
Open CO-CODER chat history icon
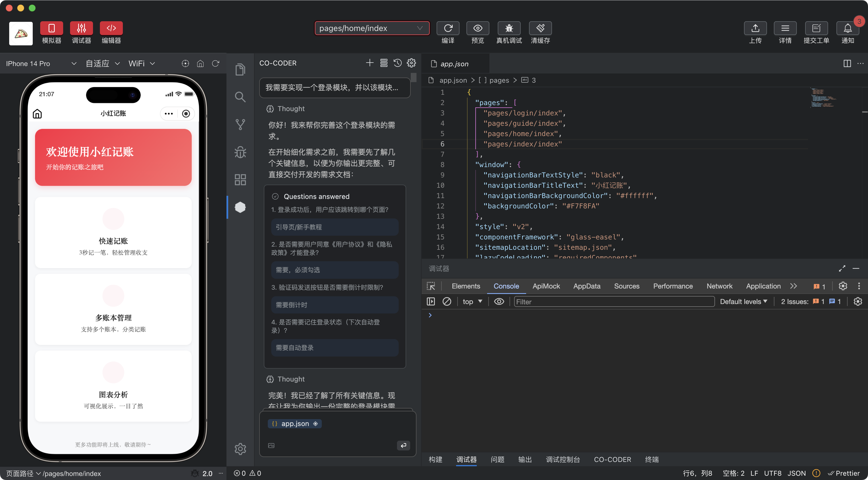point(398,63)
